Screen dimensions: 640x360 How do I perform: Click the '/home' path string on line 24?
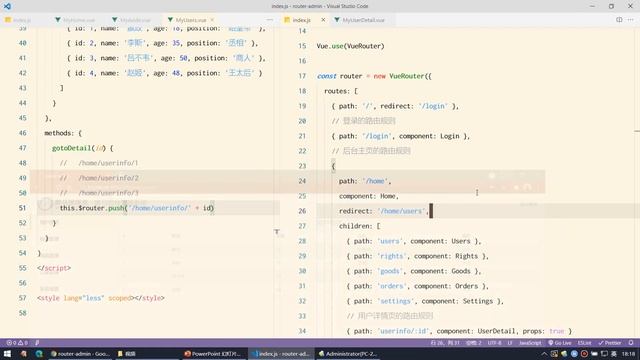tap(375, 181)
